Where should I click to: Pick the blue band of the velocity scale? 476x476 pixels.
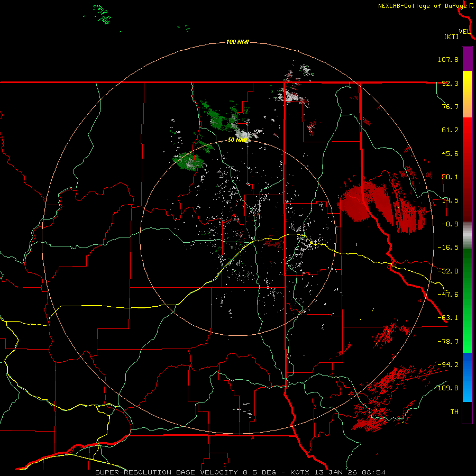pyautogui.click(x=467, y=377)
